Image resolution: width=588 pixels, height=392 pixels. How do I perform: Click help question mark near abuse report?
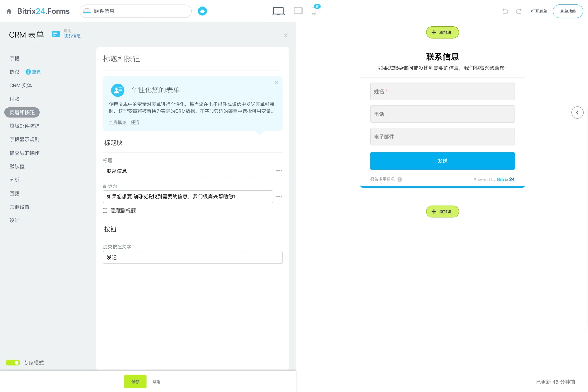pyautogui.click(x=400, y=179)
